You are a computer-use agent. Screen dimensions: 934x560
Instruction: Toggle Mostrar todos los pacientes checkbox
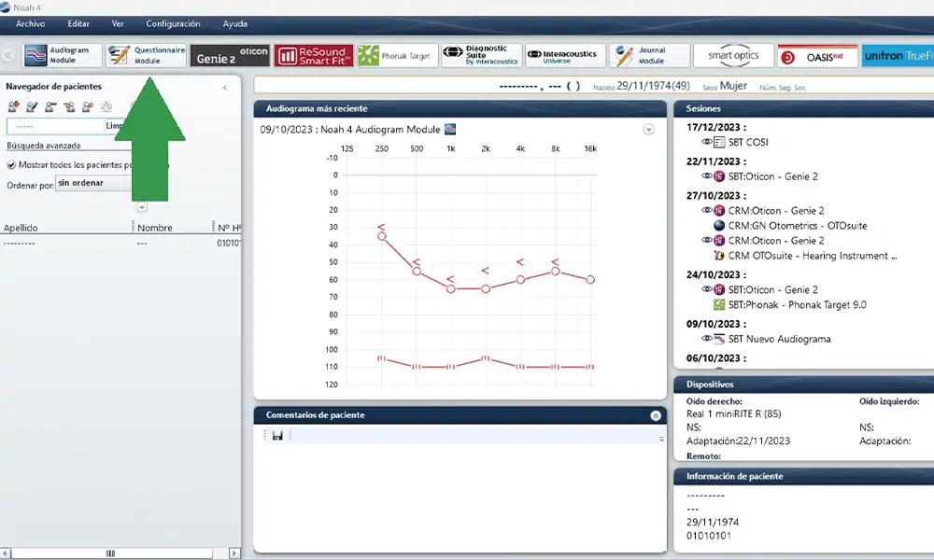point(10,165)
